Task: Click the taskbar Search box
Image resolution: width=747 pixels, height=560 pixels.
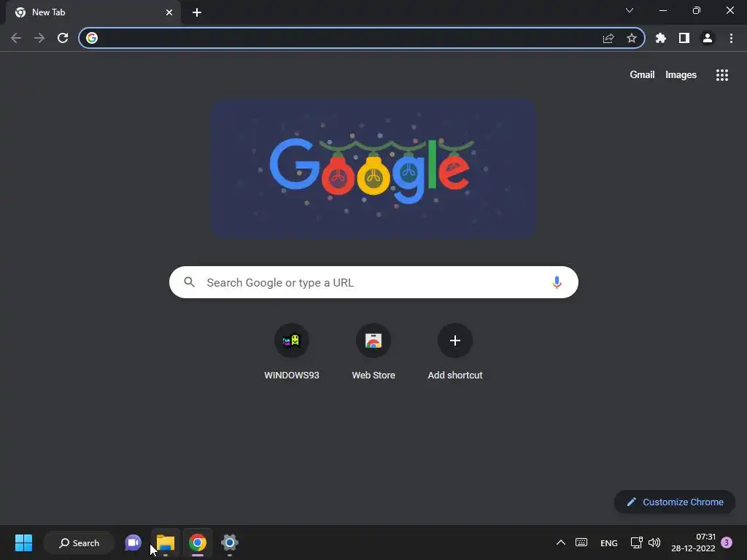Action: (79, 542)
